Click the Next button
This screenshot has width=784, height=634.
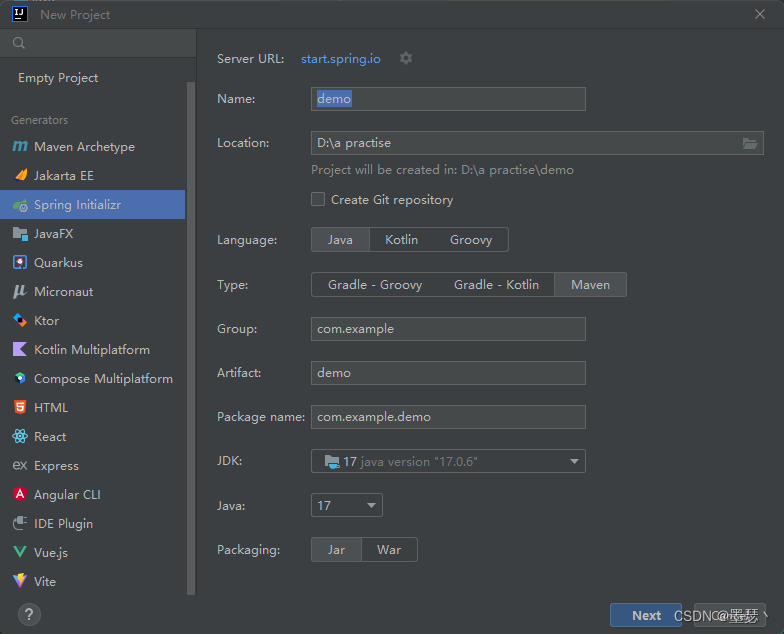pos(646,615)
